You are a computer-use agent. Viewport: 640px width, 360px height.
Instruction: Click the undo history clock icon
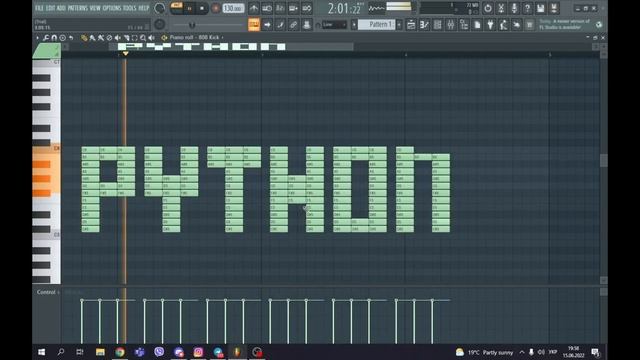click(x=487, y=8)
